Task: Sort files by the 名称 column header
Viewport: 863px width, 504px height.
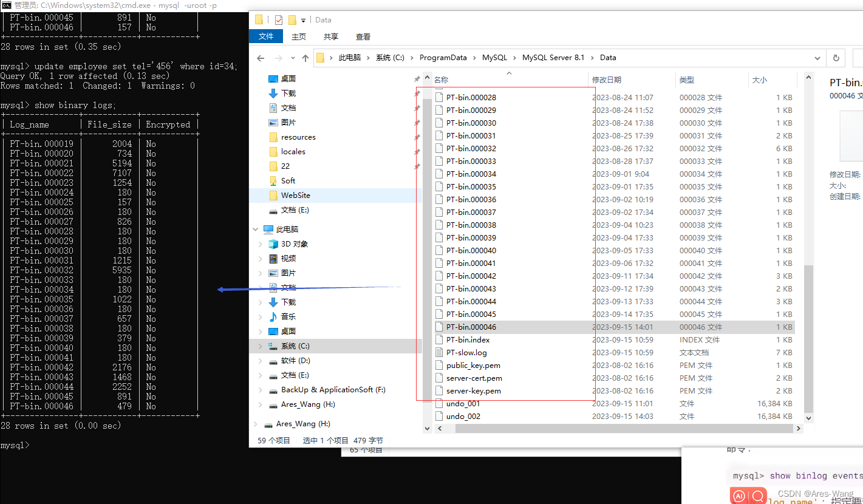Action: point(441,80)
